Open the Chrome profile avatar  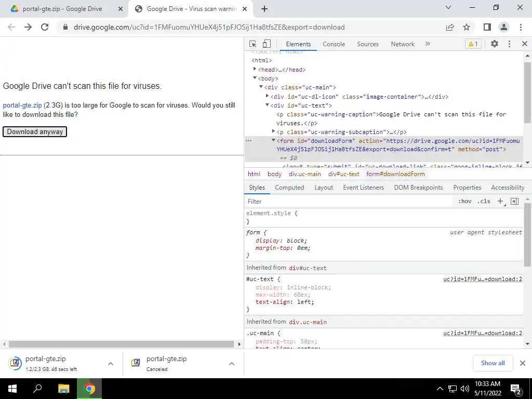point(504,27)
